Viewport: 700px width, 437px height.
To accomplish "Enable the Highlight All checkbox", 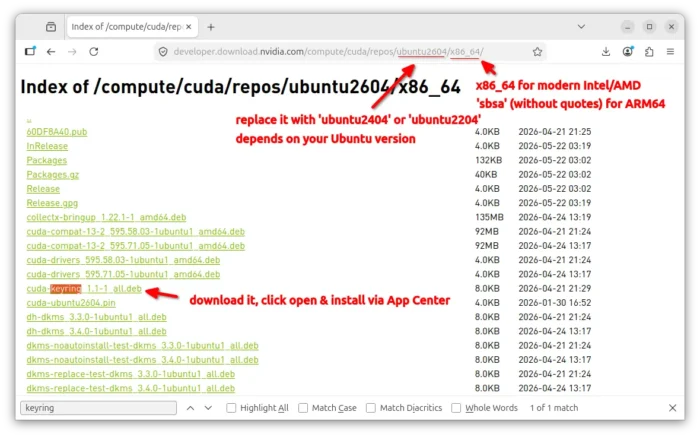I will (x=231, y=408).
